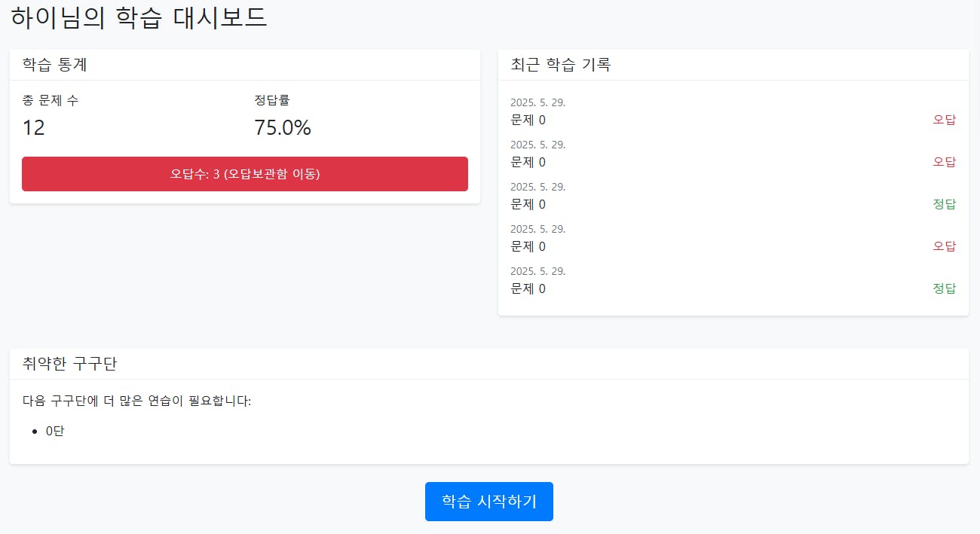980x534 pixels.
Task: Click the third record's 정답 status
Action: (944, 204)
